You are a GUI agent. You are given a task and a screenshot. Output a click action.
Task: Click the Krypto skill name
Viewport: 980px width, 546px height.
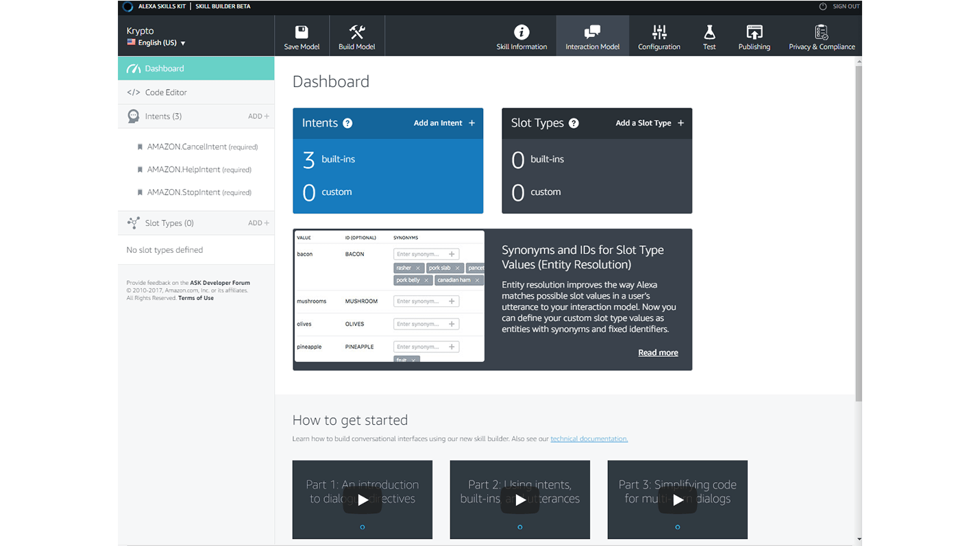point(140,31)
